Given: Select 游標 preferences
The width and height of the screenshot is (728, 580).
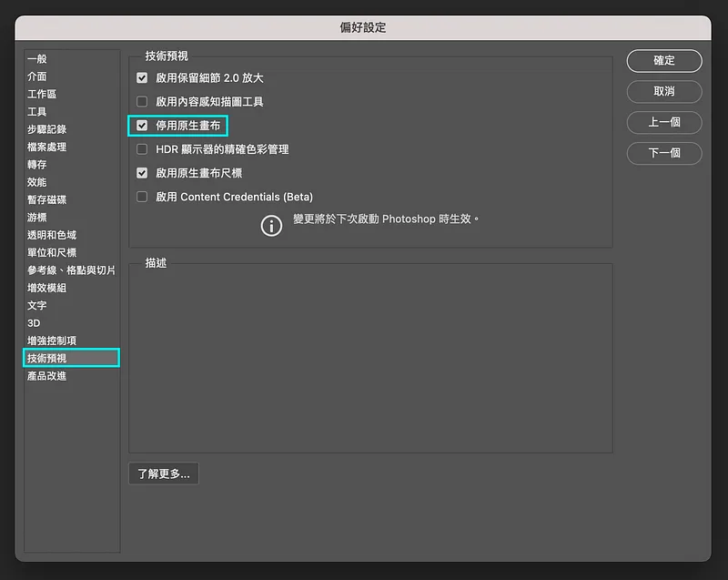Looking at the screenshot, I should tap(72, 218).
